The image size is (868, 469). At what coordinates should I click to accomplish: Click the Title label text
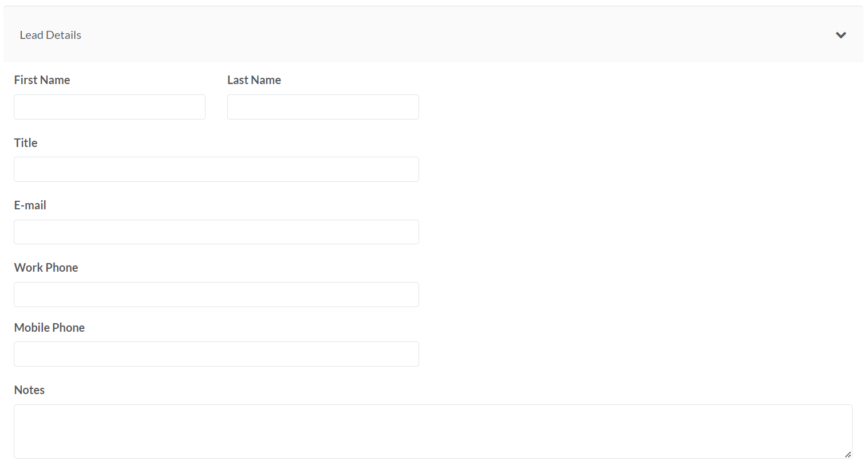(25, 143)
